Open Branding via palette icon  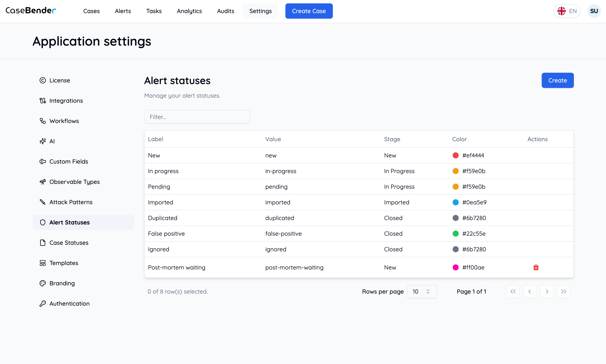[x=43, y=283]
